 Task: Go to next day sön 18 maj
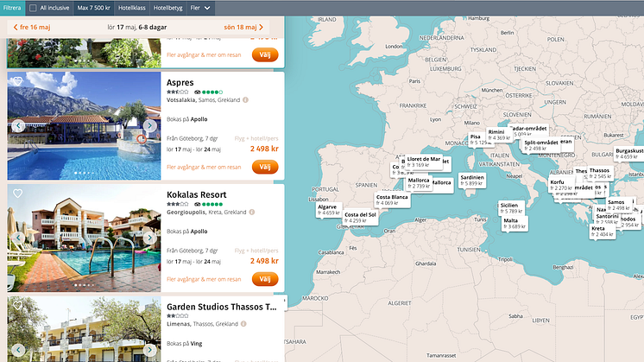pos(243,27)
